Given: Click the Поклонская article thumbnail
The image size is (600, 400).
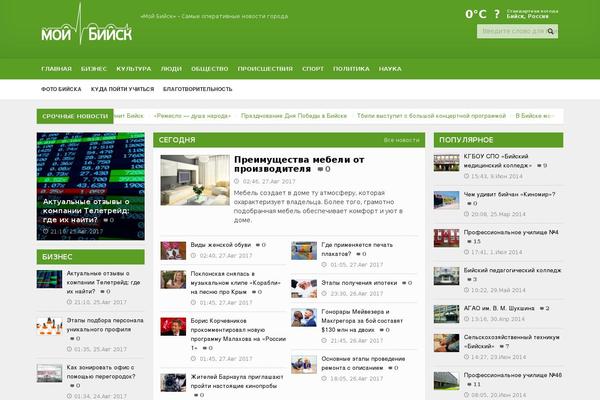Looking at the screenshot, I should pyautogui.click(x=173, y=279).
